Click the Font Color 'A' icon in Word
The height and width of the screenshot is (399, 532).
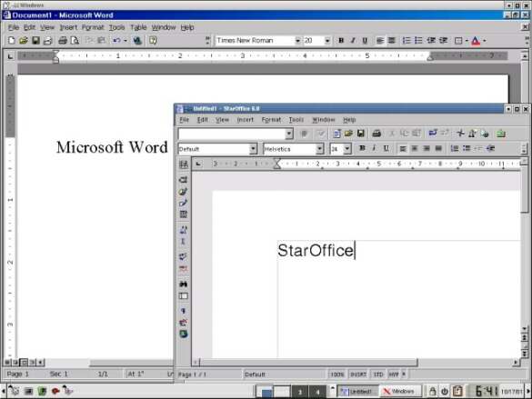click(x=476, y=41)
